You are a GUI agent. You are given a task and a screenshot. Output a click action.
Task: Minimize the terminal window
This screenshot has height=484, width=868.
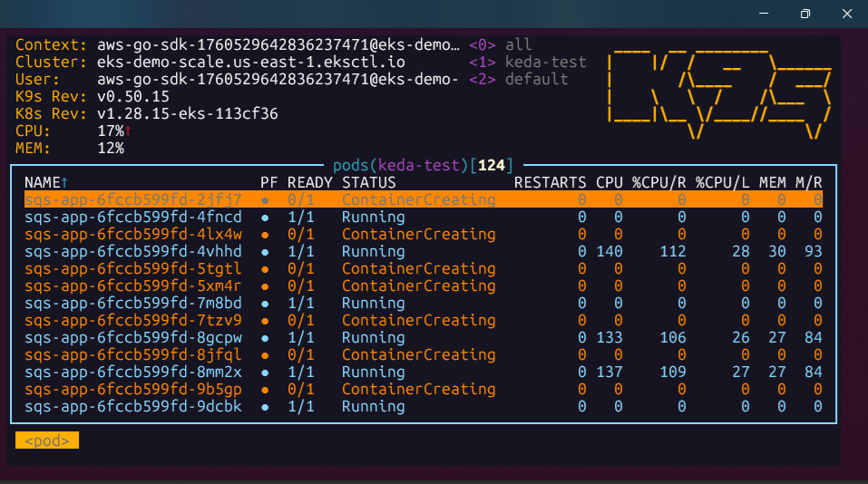763,14
